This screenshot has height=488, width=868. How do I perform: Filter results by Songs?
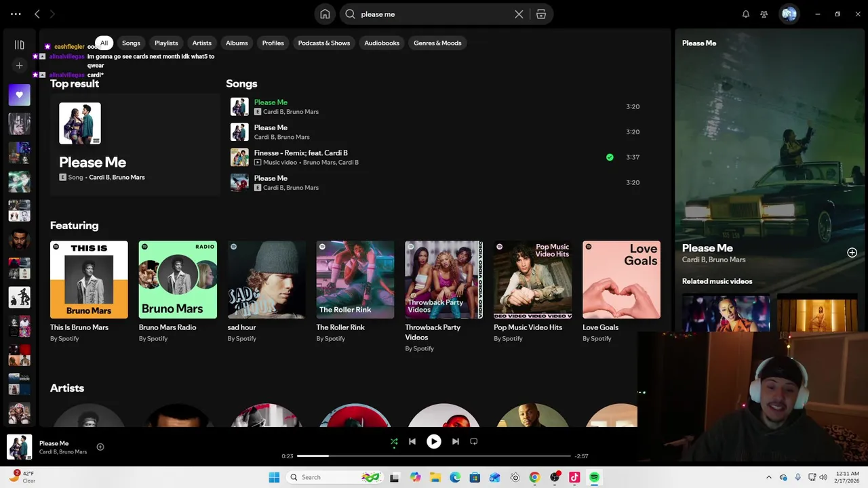[x=131, y=43]
